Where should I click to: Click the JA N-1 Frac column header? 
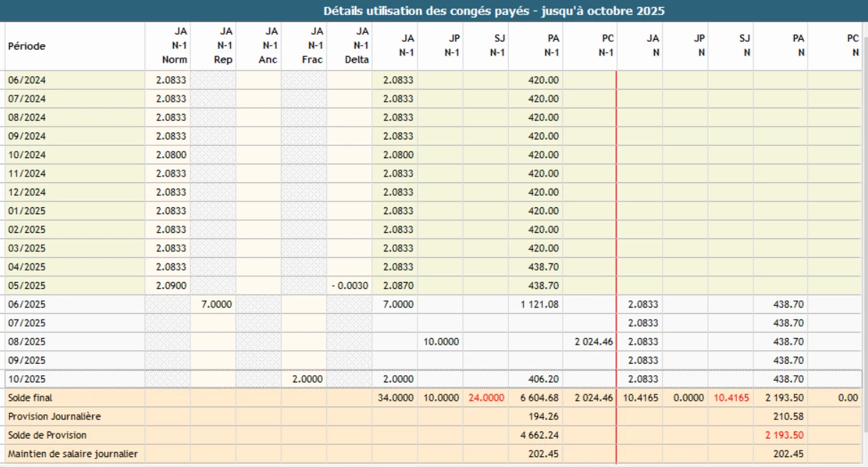(x=304, y=46)
